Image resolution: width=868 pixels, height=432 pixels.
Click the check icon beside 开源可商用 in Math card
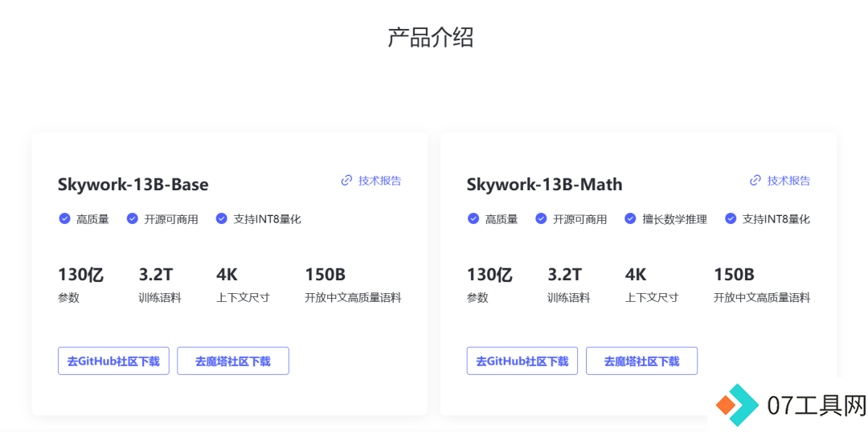pos(541,218)
